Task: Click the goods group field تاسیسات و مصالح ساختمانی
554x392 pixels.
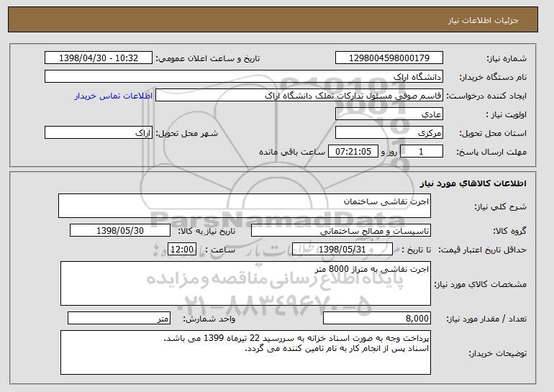Action: [341, 231]
